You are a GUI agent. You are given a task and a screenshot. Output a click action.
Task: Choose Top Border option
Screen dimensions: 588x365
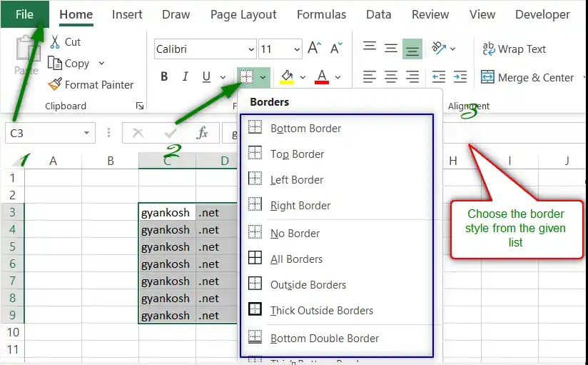[x=337, y=154]
